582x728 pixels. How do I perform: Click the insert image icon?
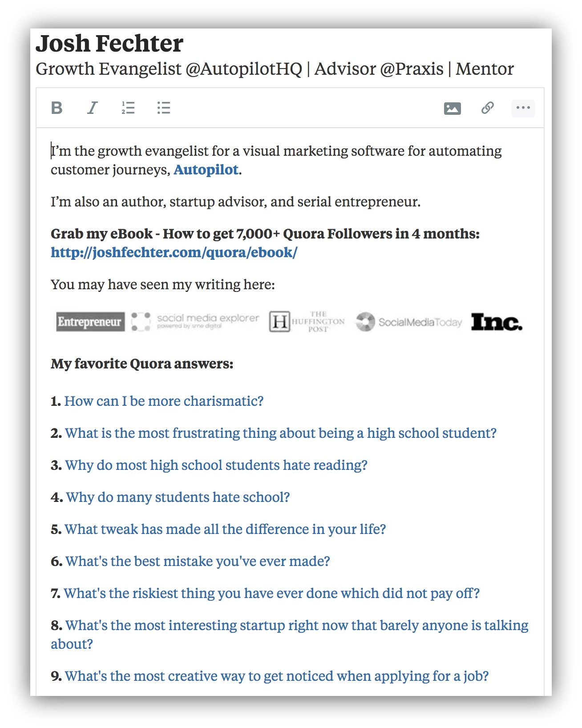pyautogui.click(x=452, y=108)
